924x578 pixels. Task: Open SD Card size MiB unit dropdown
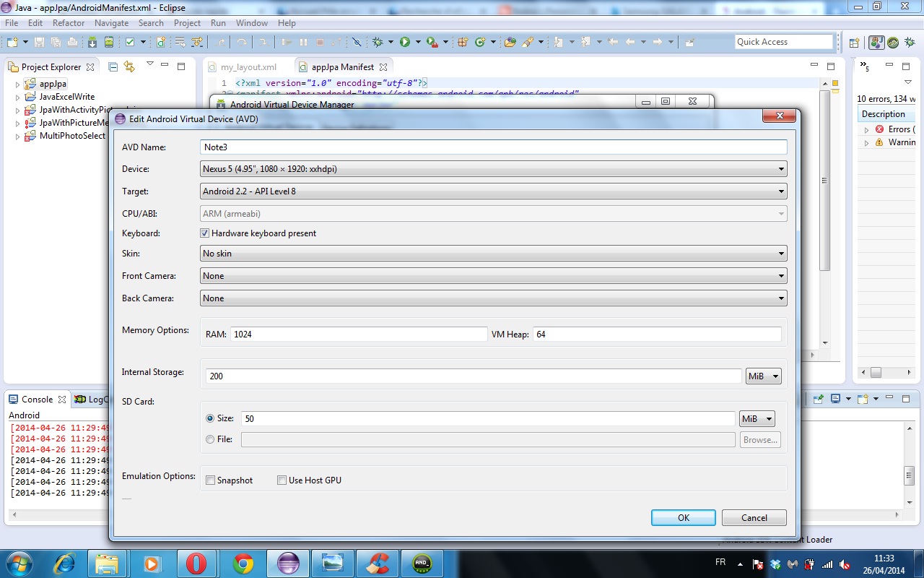coord(757,419)
